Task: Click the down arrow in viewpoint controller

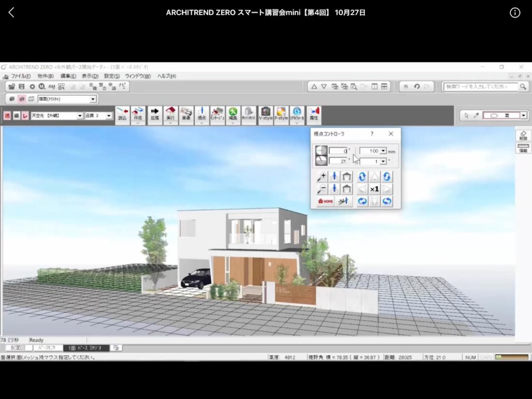Action: pos(374,201)
